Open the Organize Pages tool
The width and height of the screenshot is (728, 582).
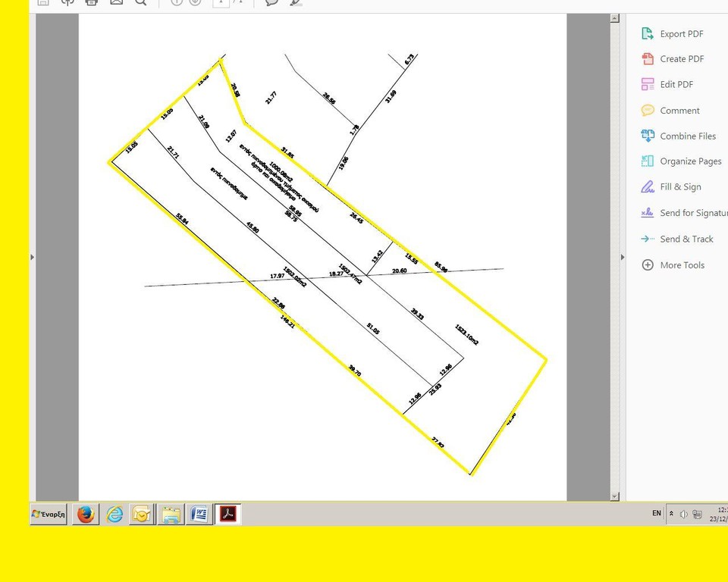pos(681,161)
